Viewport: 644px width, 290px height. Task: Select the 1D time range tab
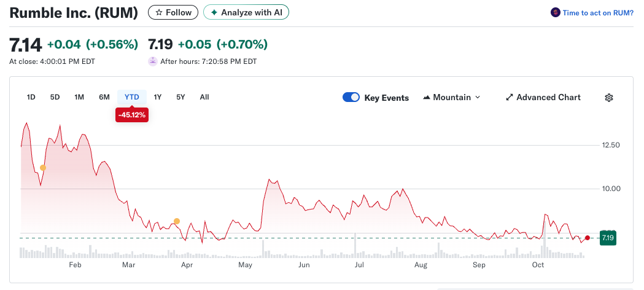point(31,97)
